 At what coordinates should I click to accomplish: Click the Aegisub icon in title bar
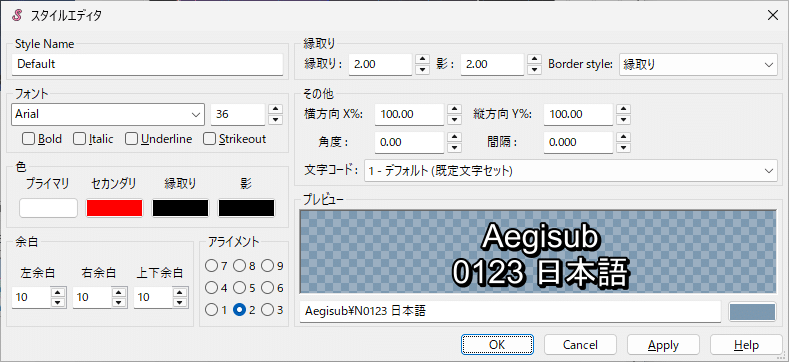[x=17, y=15]
